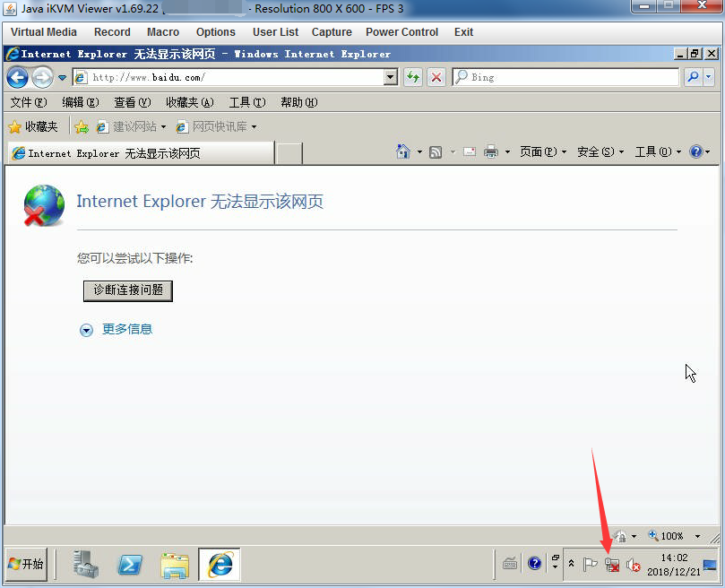Click the IE back navigation arrow

point(17,77)
